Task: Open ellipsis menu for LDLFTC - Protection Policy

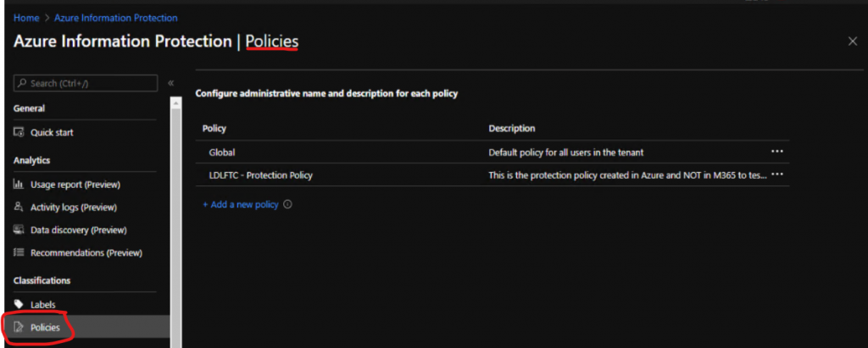Action: click(x=776, y=174)
